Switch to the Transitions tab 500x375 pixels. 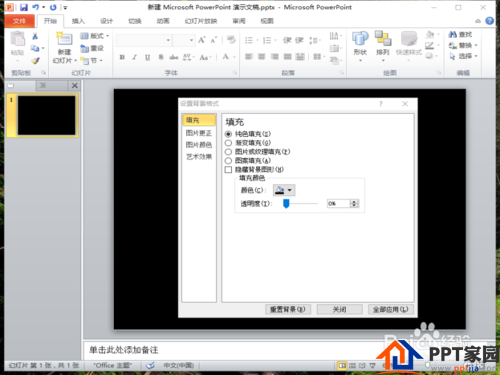pos(135,21)
